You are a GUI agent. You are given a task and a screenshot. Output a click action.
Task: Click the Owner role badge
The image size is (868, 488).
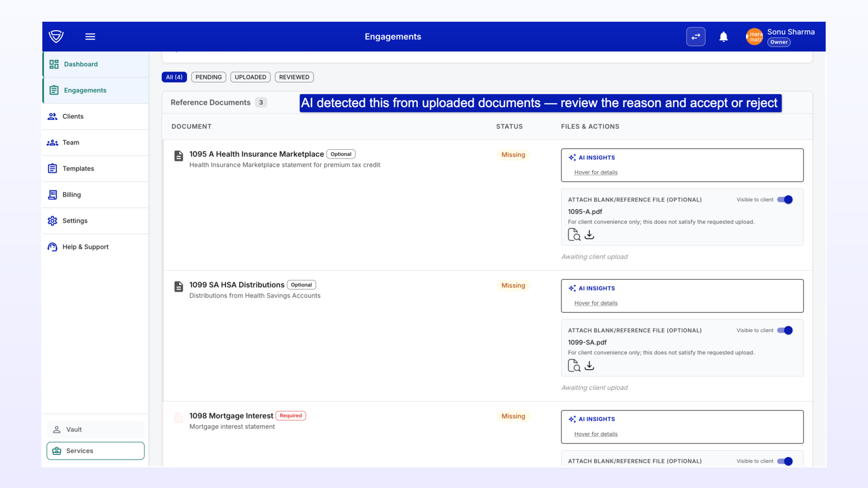pos(778,42)
